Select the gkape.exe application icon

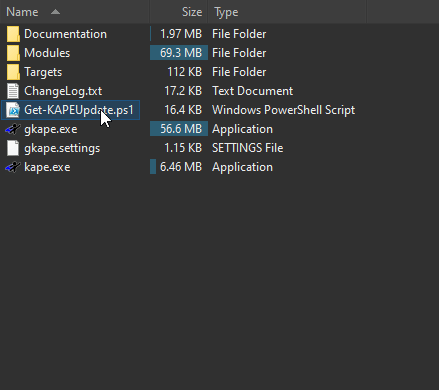click(x=13, y=129)
